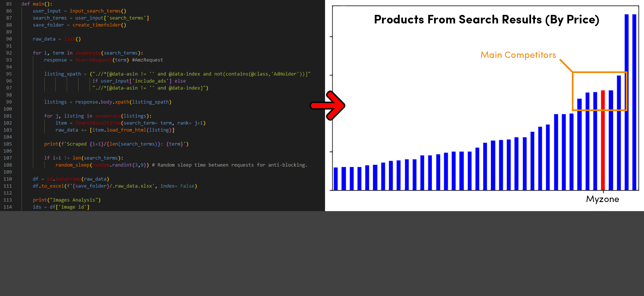Click "ids = df['image id']" on line 114

61,207
